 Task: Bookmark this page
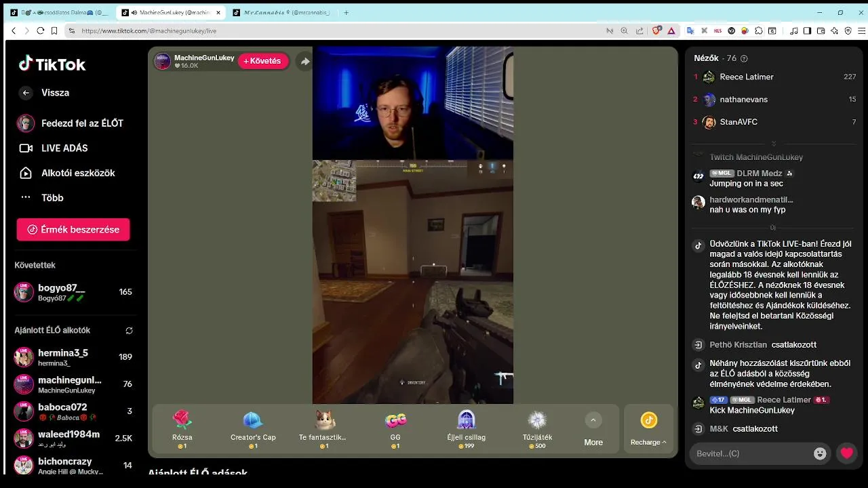click(54, 31)
